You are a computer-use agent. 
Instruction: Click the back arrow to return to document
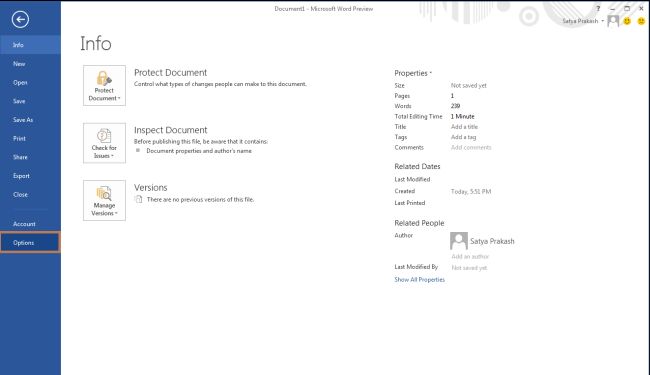20,19
